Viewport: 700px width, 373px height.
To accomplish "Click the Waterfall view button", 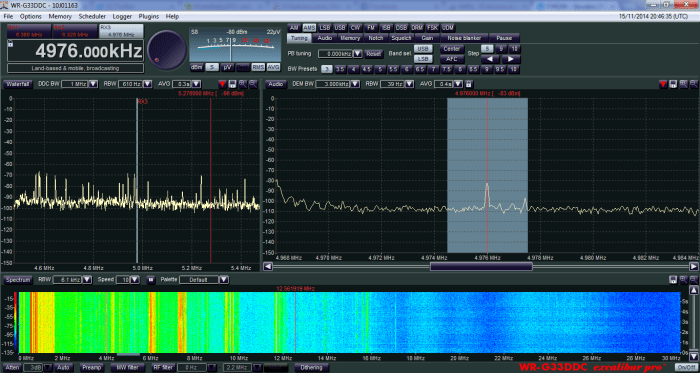I will pyautogui.click(x=18, y=84).
